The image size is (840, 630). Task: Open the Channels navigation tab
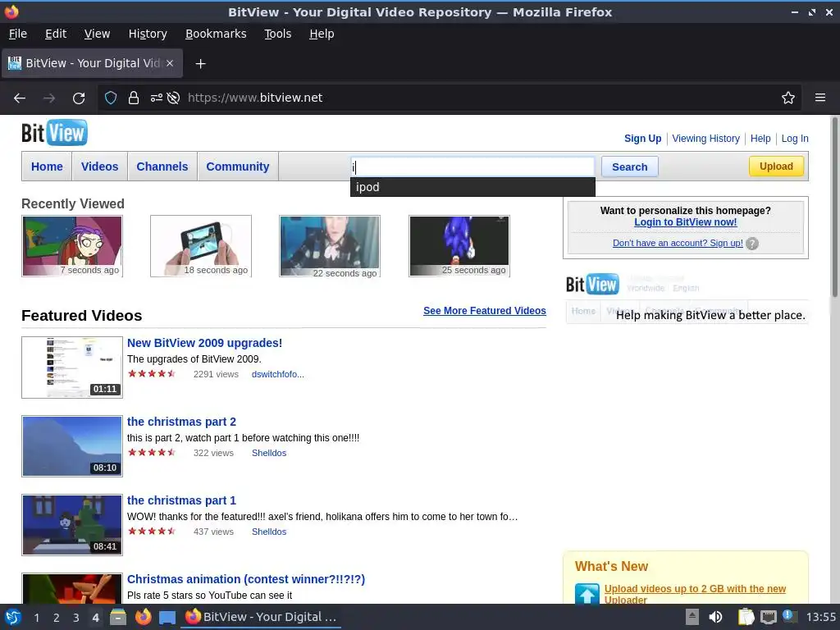pyautogui.click(x=162, y=167)
